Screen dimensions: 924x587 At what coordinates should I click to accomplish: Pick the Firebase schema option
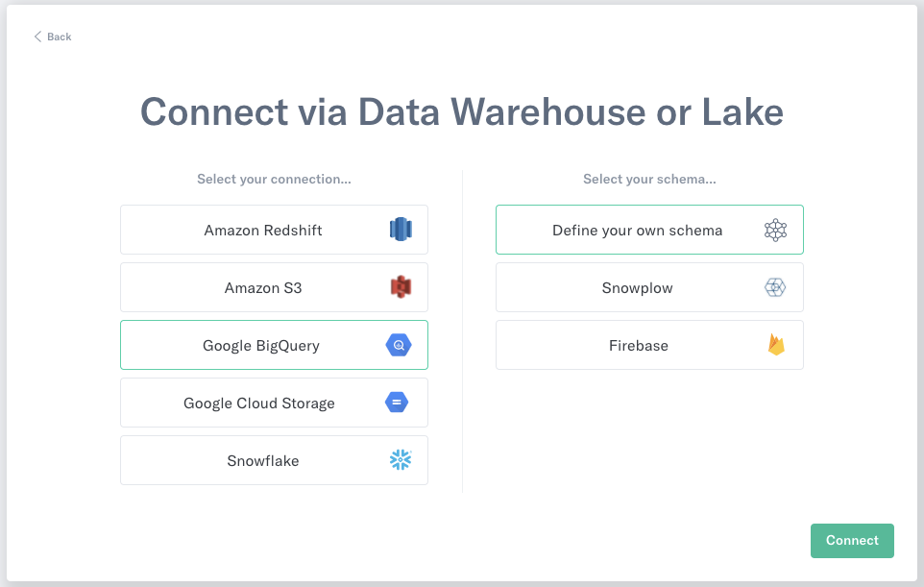(649, 345)
